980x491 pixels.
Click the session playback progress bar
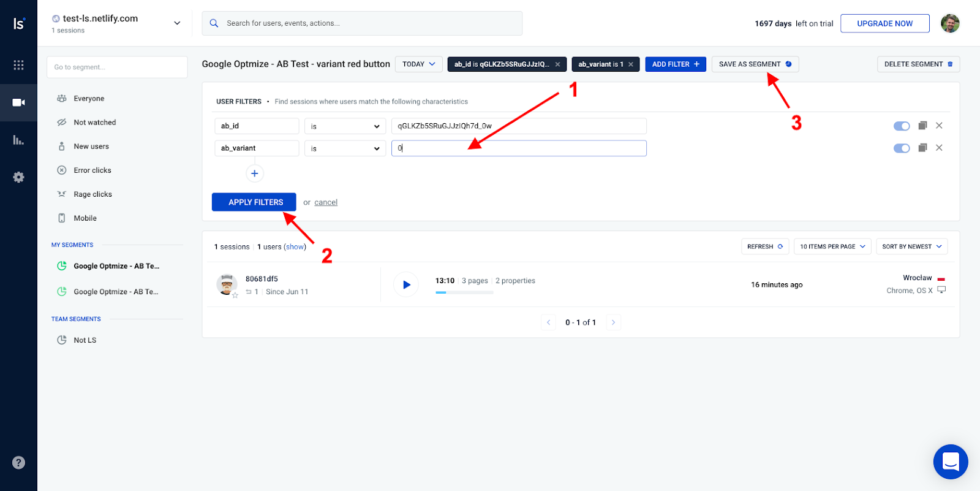pyautogui.click(x=464, y=292)
